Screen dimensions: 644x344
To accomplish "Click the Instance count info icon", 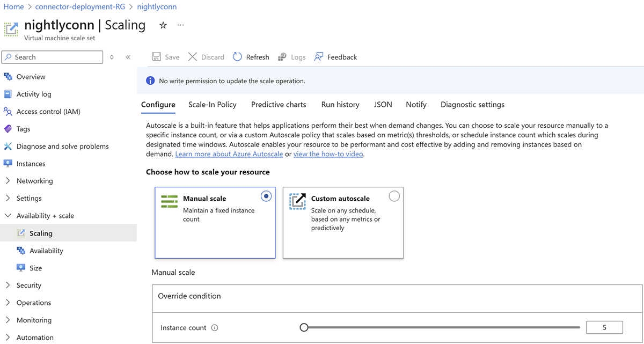I will 215,328.
